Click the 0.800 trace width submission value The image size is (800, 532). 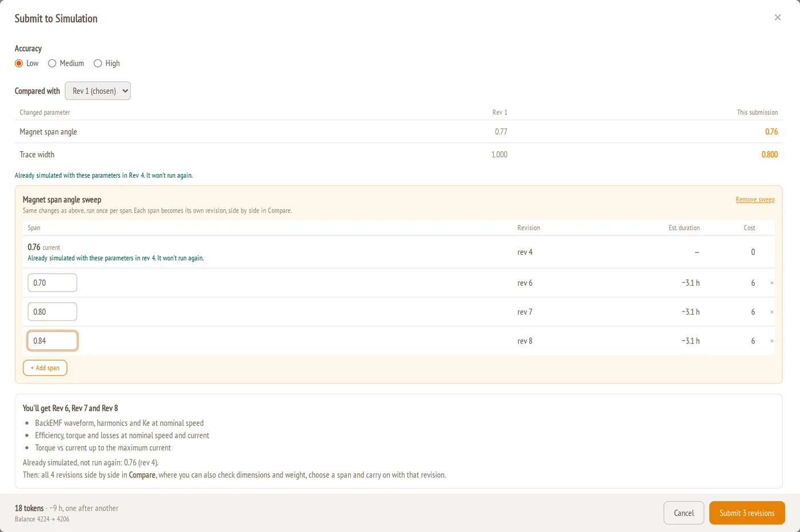769,154
